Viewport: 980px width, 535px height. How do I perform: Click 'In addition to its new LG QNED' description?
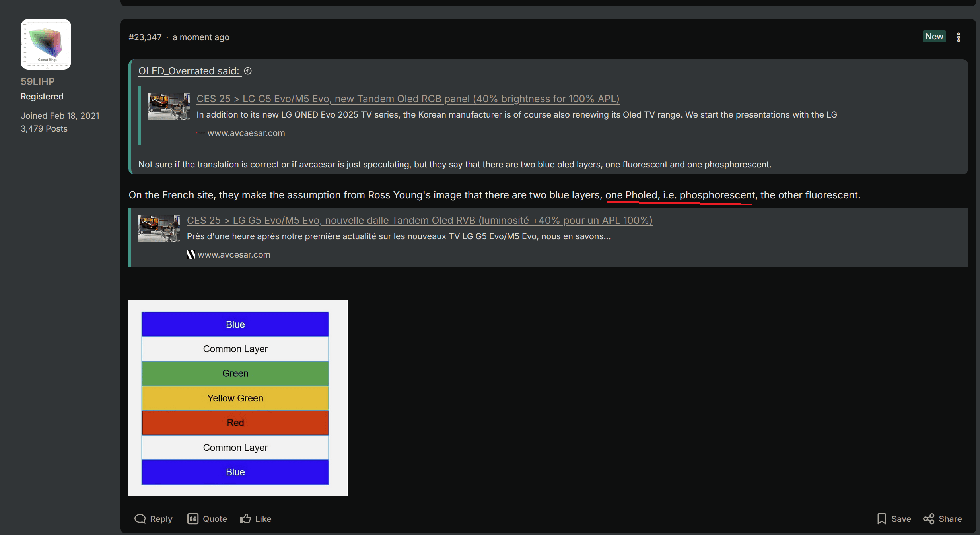pos(517,115)
